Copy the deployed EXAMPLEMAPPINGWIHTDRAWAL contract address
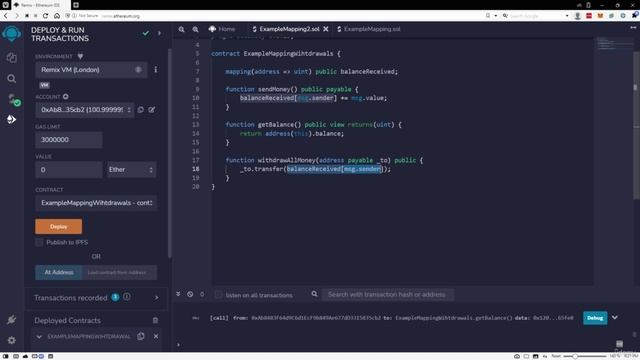Screen dimensions: 640x360 141,336
